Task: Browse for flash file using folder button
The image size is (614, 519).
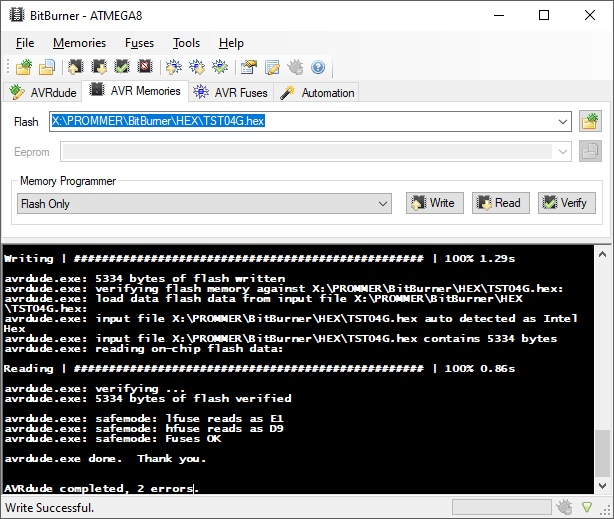Action: click(590, 121)
